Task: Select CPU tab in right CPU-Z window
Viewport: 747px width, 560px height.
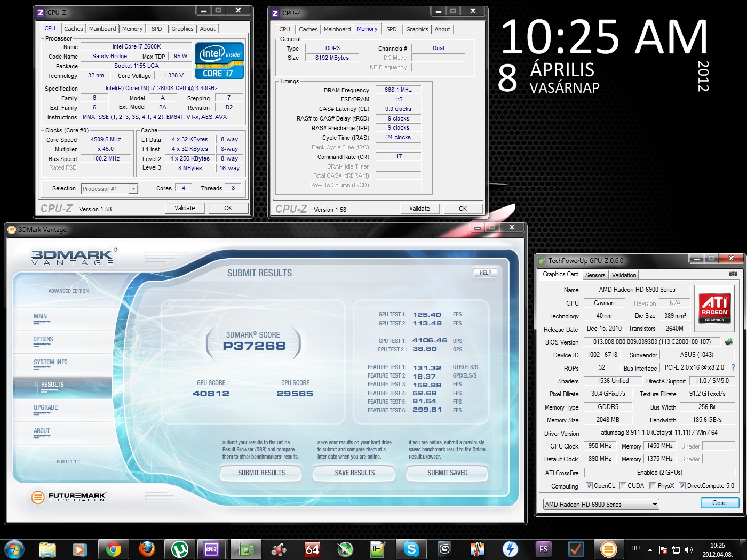Action: pos(285,29)
